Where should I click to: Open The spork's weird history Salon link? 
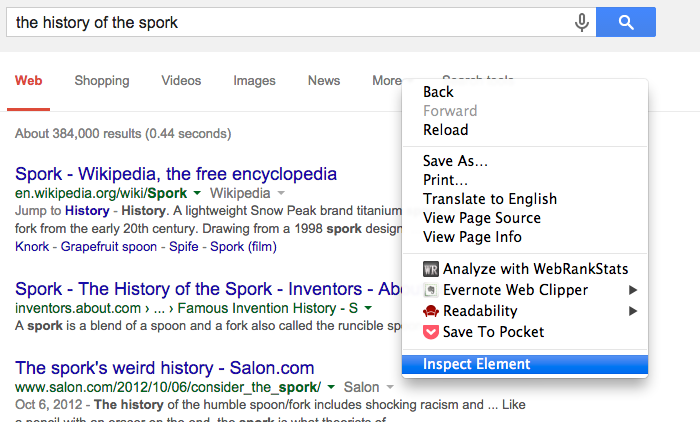pos(165,368)
